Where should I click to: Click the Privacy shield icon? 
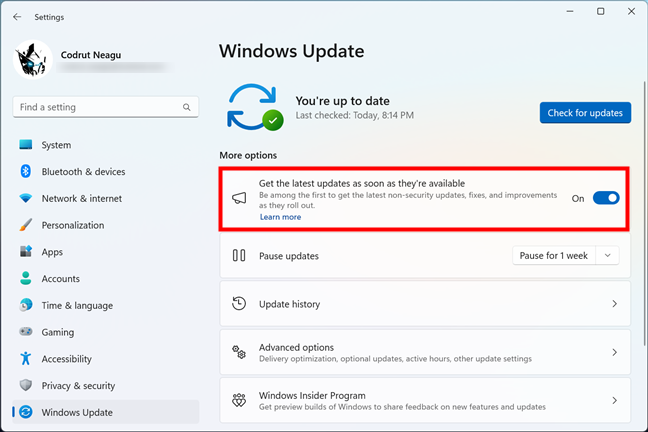(26, 385)
